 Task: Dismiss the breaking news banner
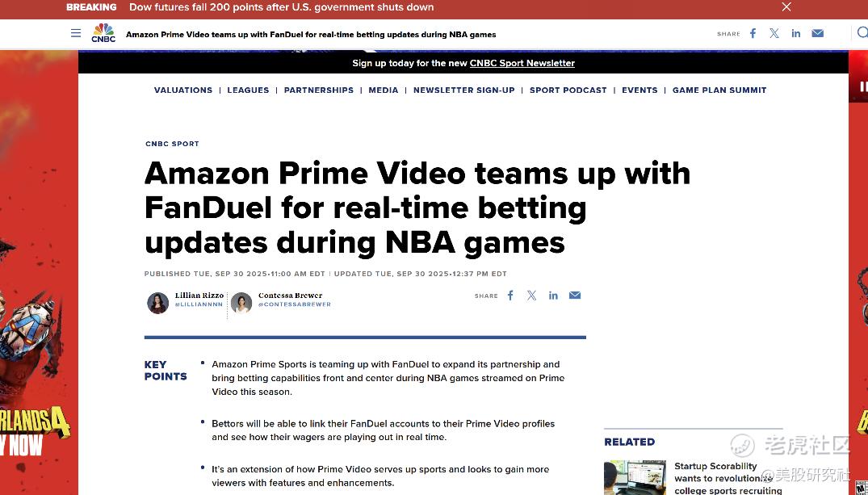tap(786, 6)
